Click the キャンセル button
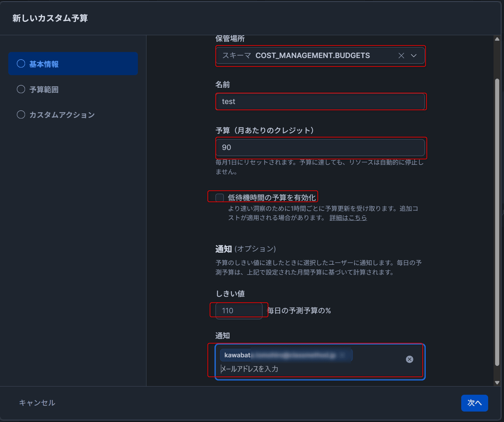Image resolution: width=504 pixels, height=422 pixels. click(37, 403)
